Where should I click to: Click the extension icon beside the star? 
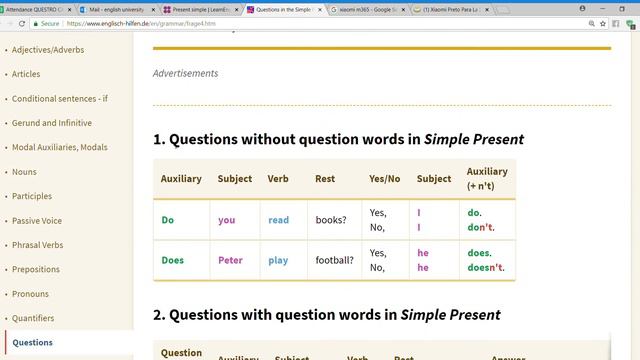pos(616,24)
